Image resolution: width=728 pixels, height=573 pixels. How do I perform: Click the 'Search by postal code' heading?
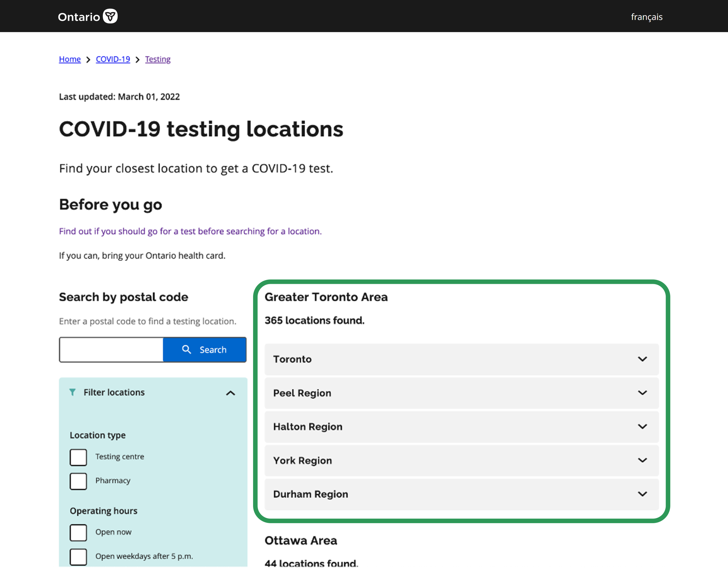pyautogui.click(x=123, y=297)
